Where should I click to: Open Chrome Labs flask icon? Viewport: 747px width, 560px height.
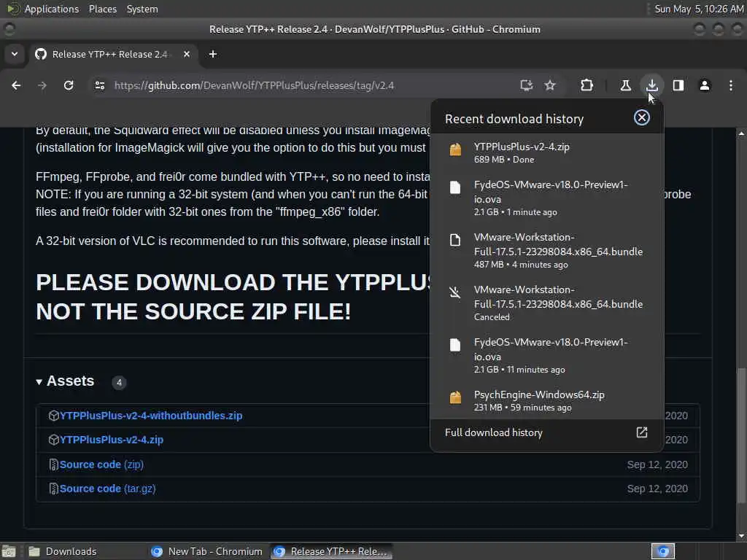click(x=625, y=85)
